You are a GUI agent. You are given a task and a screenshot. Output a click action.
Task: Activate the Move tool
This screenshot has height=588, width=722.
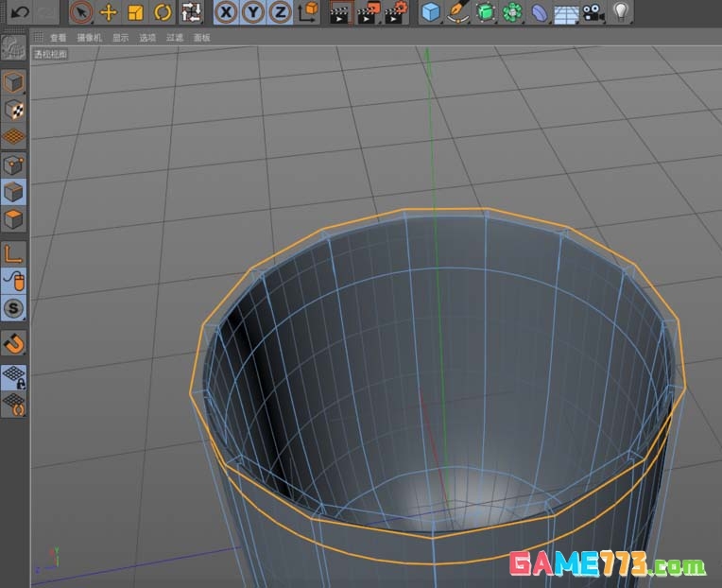(109, 12)
